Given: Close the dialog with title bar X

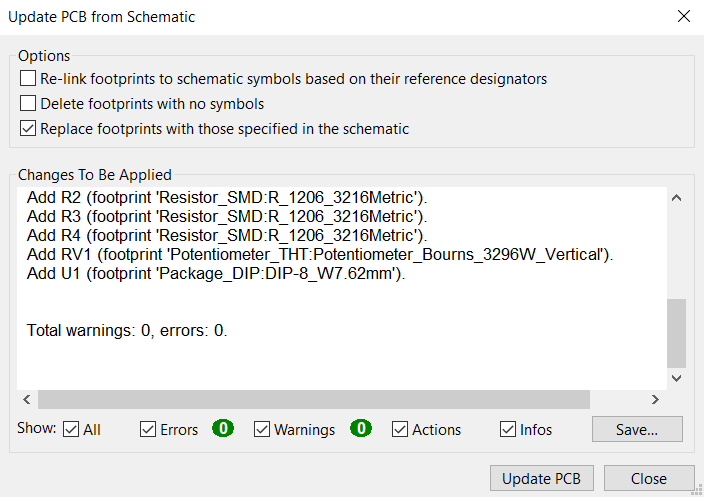Looking at the screenshot, I should (684, 17).
